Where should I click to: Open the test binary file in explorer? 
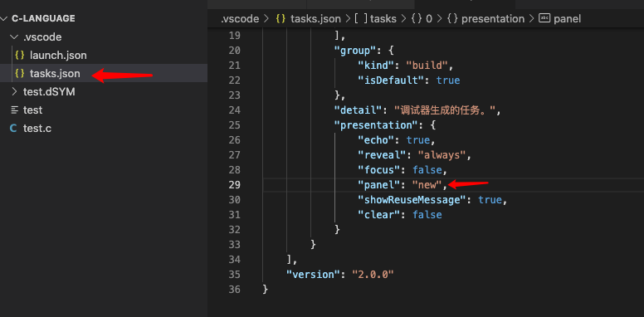[33, 110]
